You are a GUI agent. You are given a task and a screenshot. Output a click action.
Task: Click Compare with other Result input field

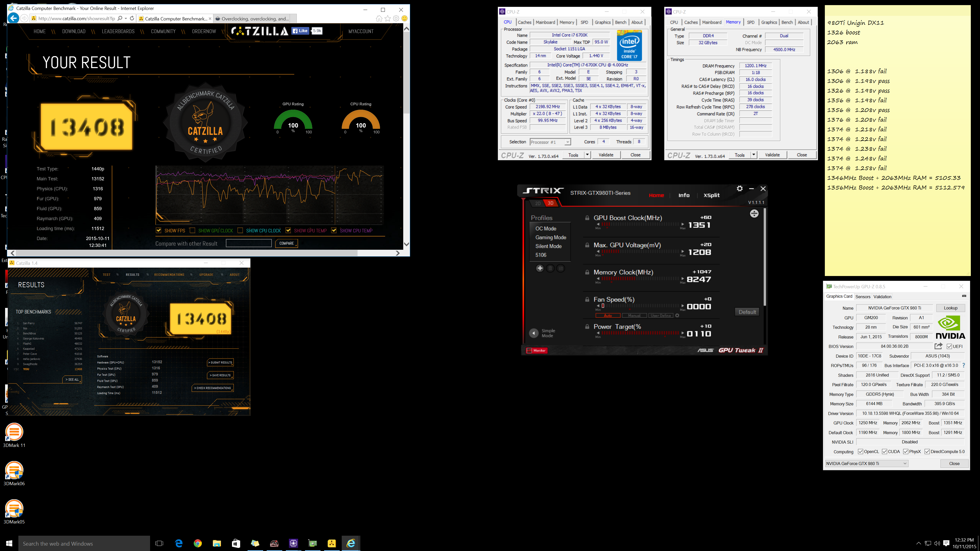point(248,243)
